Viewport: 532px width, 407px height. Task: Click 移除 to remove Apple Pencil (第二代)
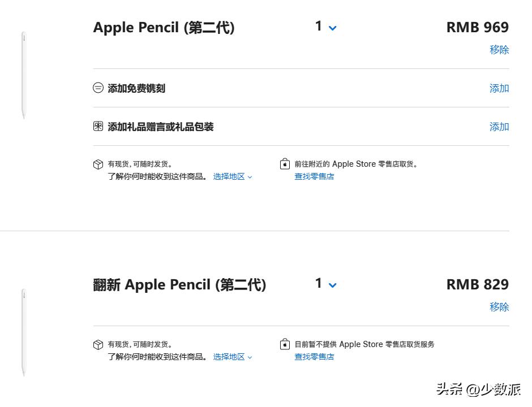click(499, 50)
